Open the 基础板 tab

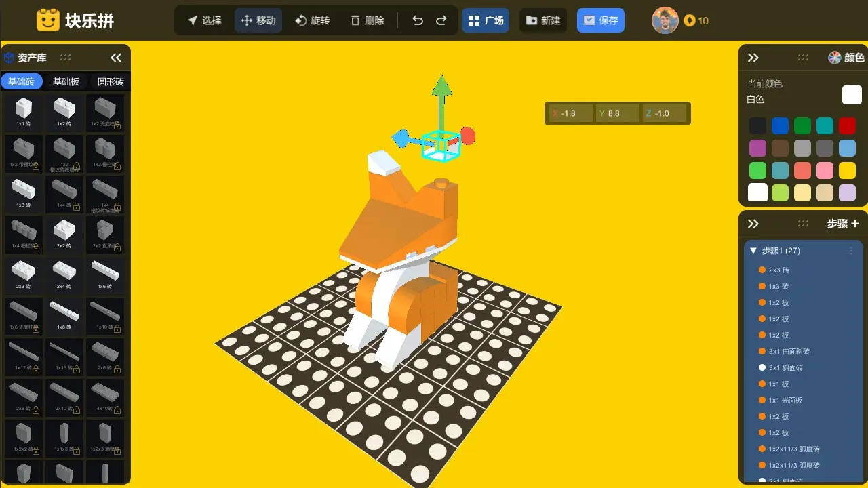[x=66, y=81]
